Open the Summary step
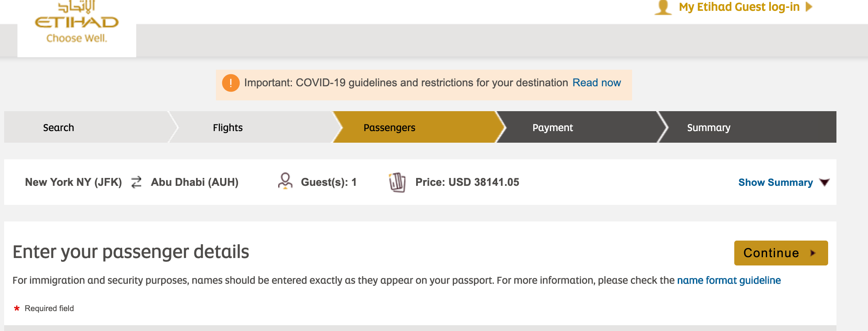Viewport: 868px width, 331px height. tap(709, 128)
